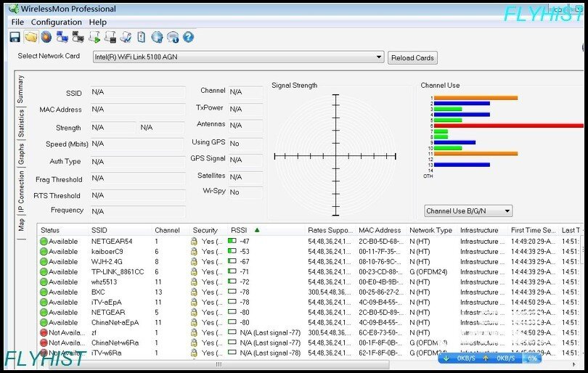The height and width of the screenshot is (373, 588).
Task: Click the RSSI sort arrow indicator
Action: click(x=257, y=230)
